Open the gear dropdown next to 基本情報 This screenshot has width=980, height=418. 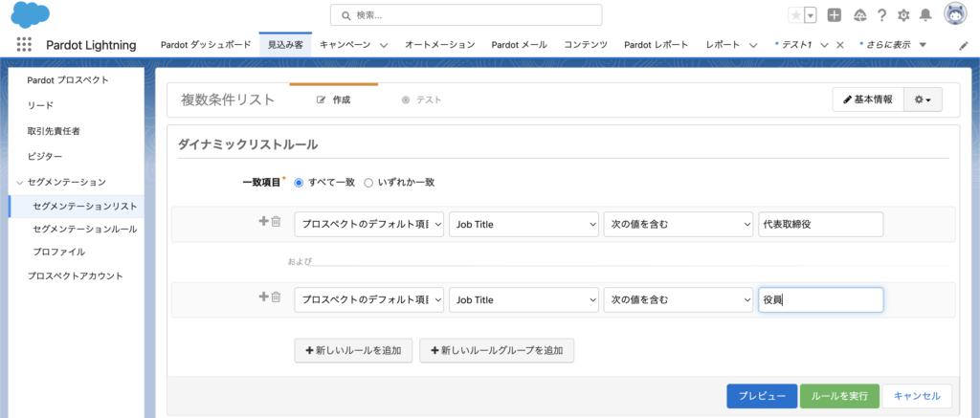pos(924,100)
